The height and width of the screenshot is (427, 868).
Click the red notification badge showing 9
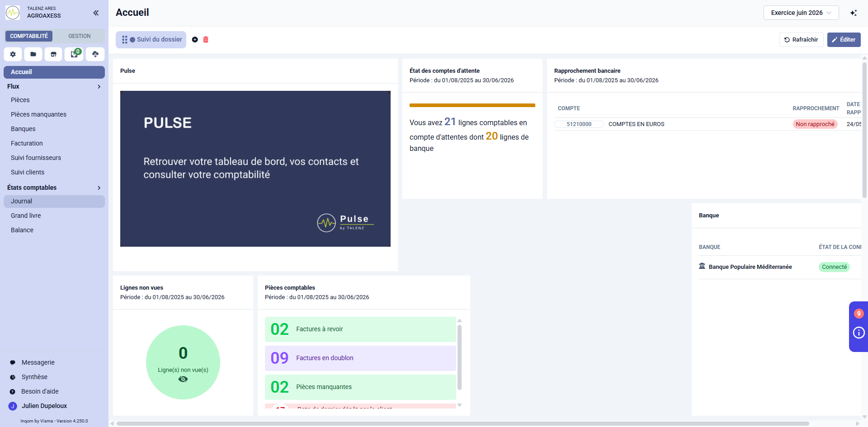[x=859, y=314]
